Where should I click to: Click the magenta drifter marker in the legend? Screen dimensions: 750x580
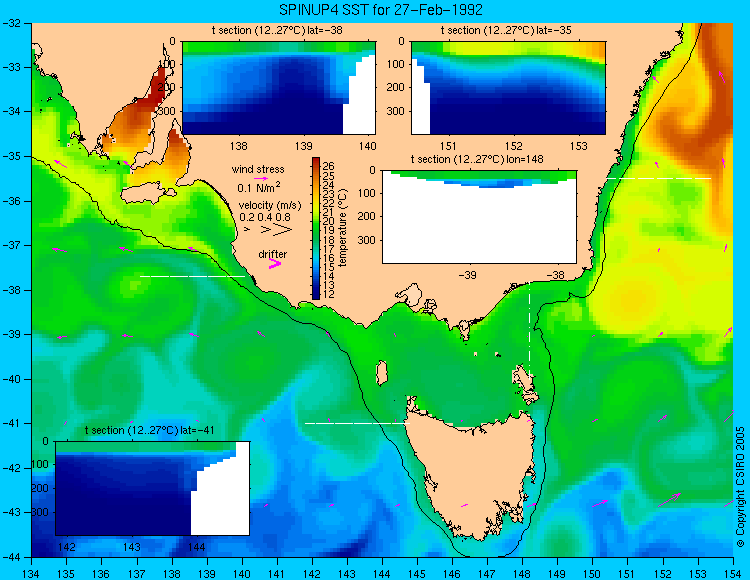click(275, 263)
